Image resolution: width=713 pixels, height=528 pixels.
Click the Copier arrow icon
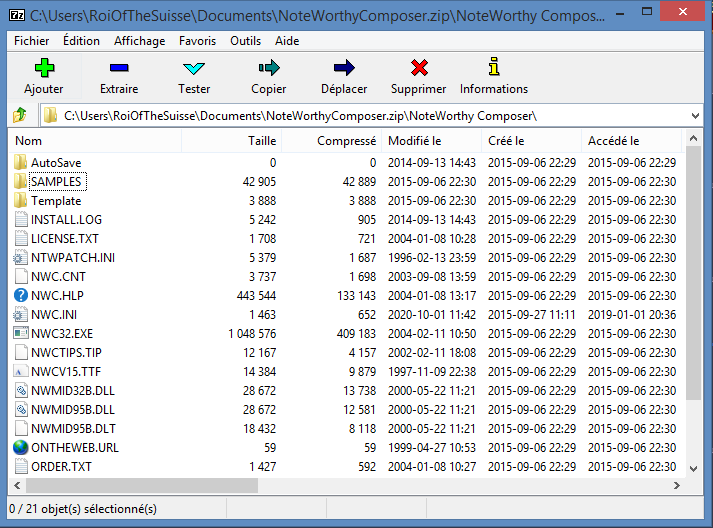pyautogui.click(x=268, y=68)
